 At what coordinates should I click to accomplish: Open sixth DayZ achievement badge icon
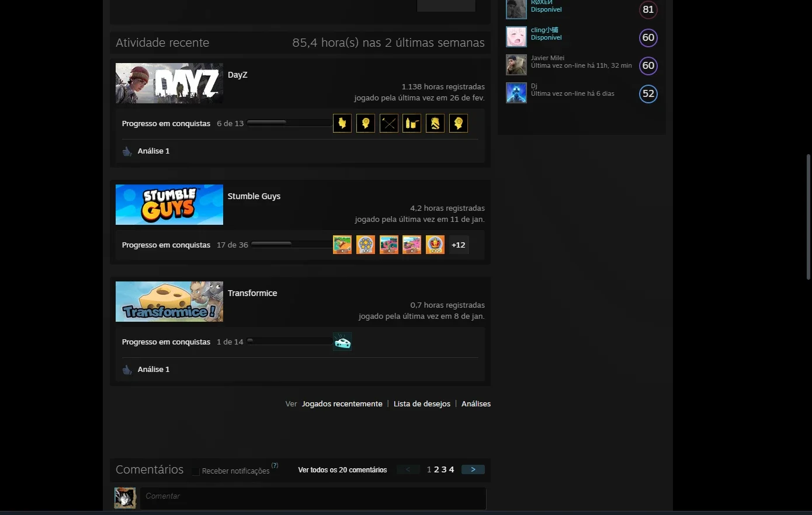point(459,123)
